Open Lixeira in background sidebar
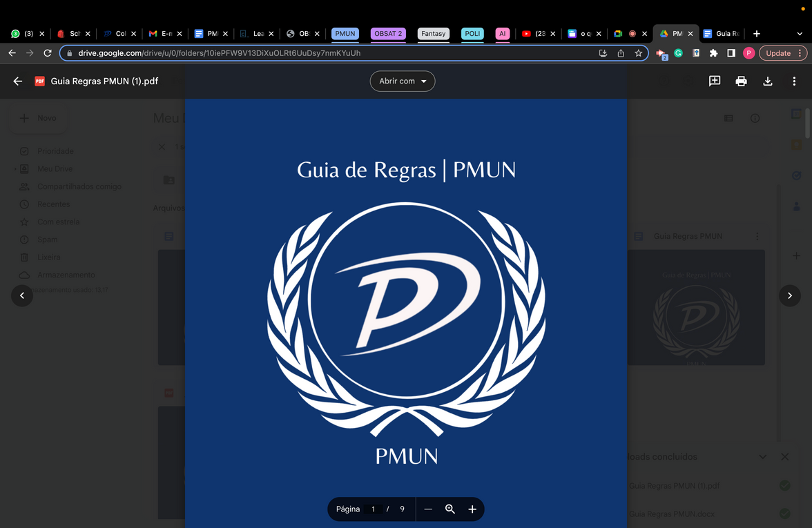Viewport: 812px width, 528px height. pyautogui.click(x=48, y=257)
